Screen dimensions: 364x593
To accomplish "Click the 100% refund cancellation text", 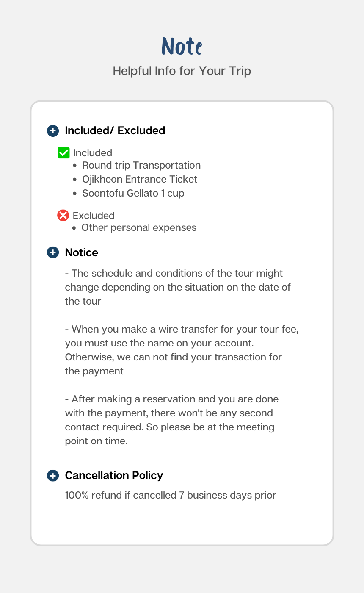I will (x=171, y=495).
